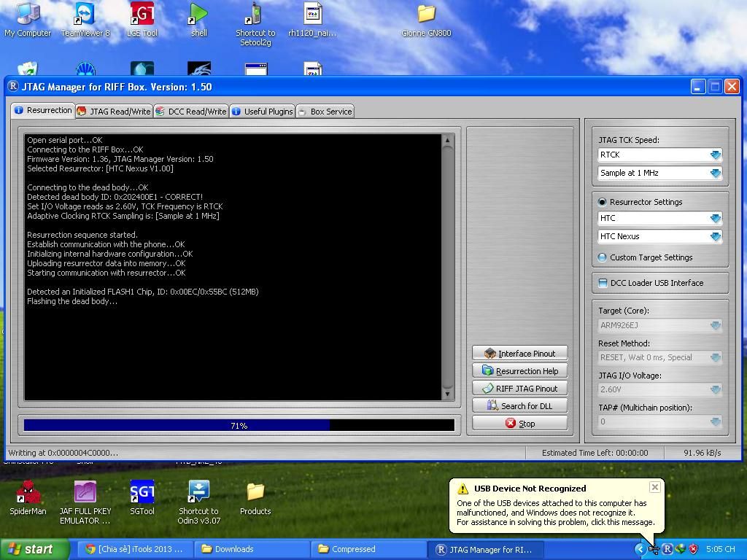Minimize the JTAG Manager window
Screen dimensions: 747x560
(x=698, y=87)
